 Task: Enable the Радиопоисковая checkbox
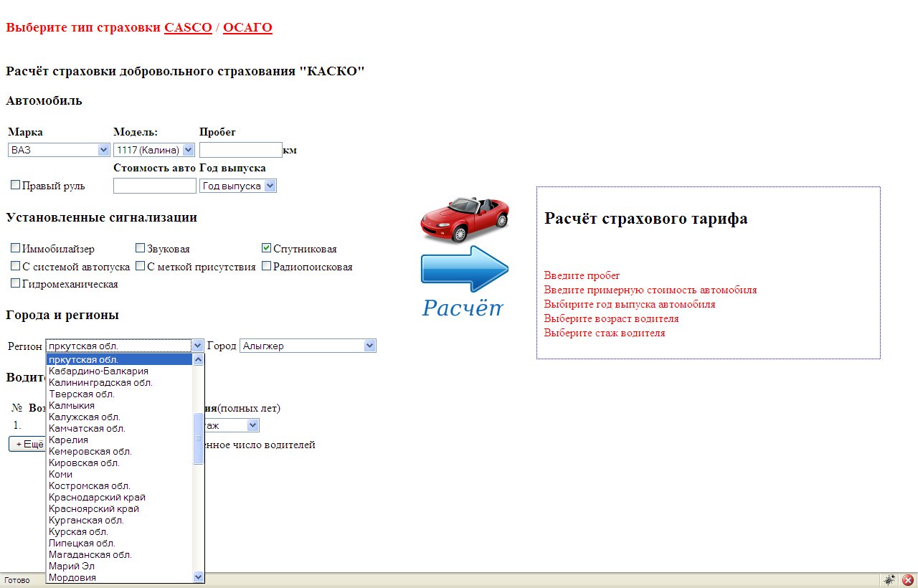(x=267, y=266)
